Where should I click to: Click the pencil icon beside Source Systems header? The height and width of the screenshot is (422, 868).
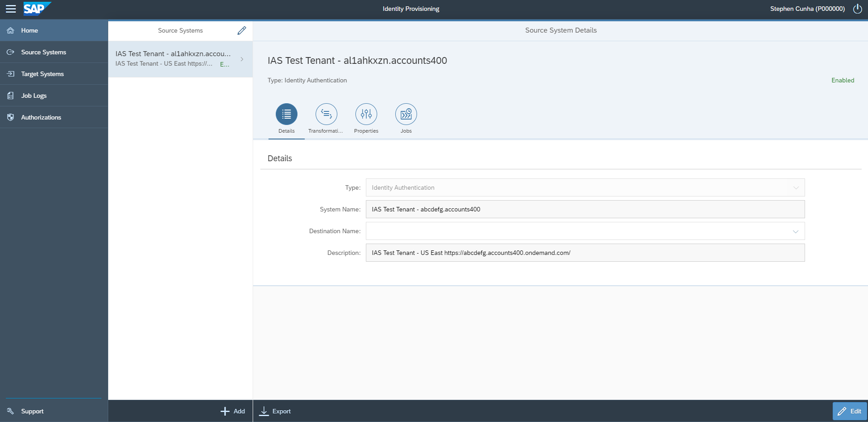(242, 30)
